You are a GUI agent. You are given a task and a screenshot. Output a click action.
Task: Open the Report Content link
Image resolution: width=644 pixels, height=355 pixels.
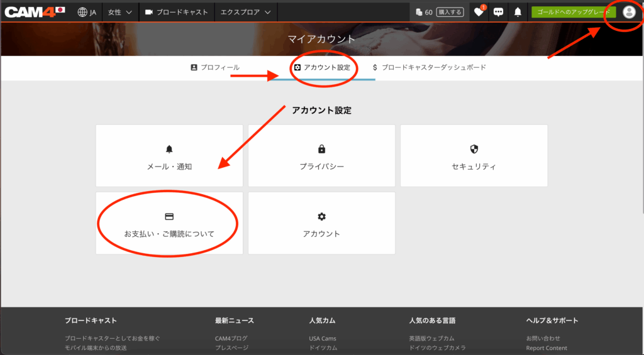click(547, 348)
